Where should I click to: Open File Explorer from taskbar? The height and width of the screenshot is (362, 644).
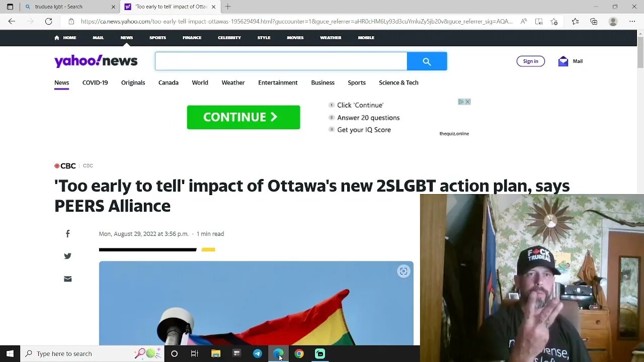pos(216,353)
